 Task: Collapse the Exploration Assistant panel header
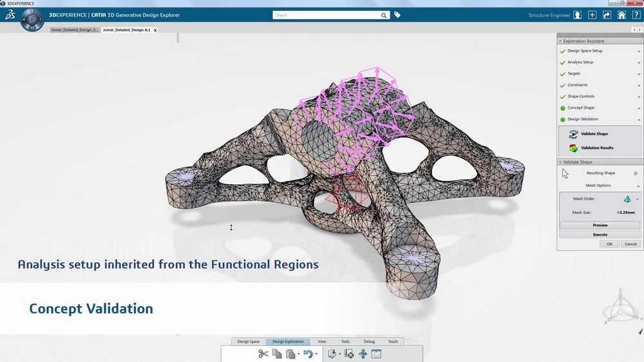tap(560, 41)
